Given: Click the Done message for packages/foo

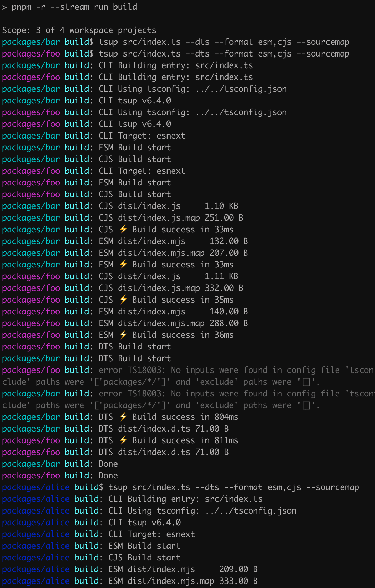Looking at the screenshot, I should pyautogui.click(x=108, y=476).
